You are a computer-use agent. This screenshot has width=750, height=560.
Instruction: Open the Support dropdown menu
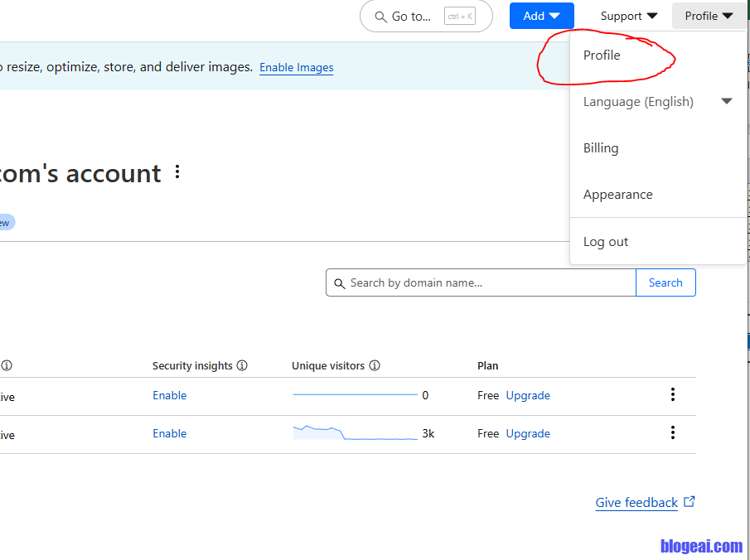coord(628,16)
